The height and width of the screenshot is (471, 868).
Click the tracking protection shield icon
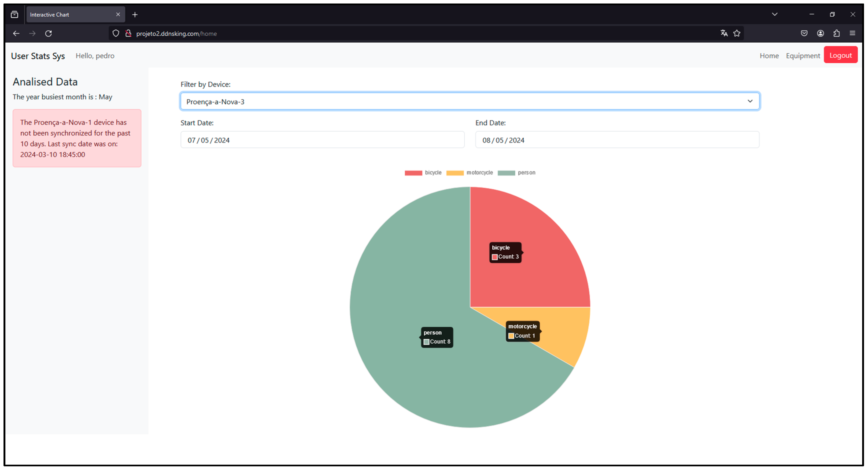tap(116, 33)
